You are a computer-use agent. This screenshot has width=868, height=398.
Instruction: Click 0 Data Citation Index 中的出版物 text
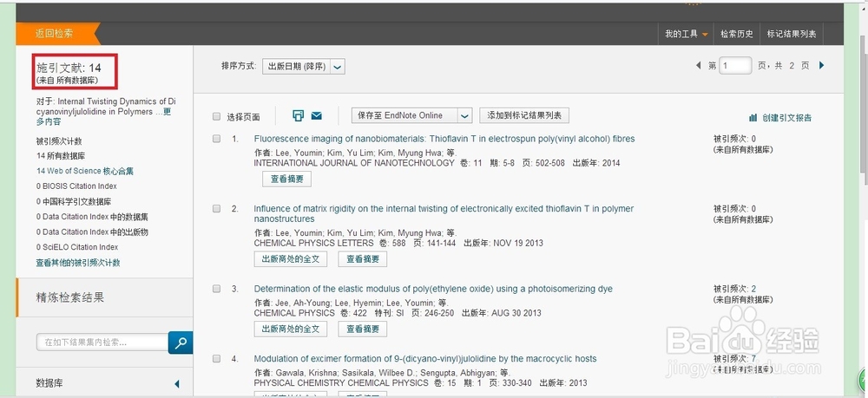(x=92, y=232)
